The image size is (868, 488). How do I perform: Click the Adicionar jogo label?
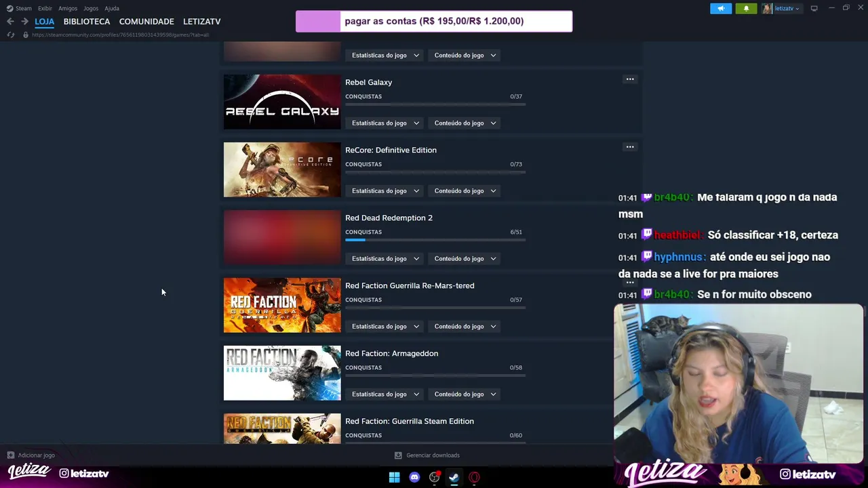37,455
